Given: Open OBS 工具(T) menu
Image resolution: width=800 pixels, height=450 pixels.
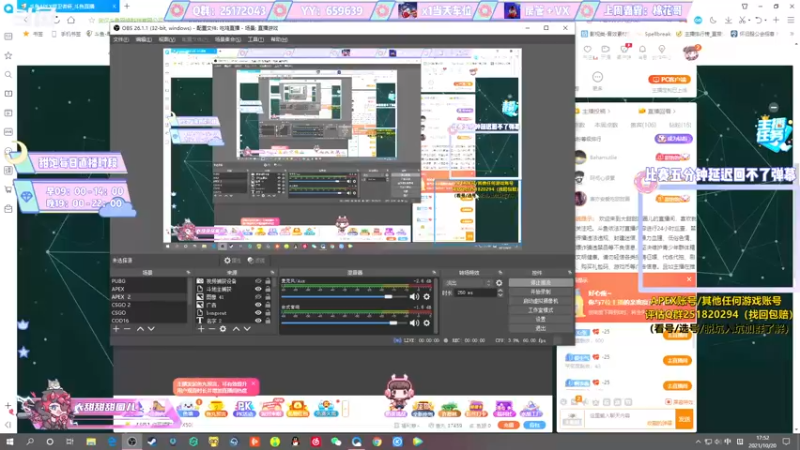Looking at the screenshot, I should click(x=256, y=39).
